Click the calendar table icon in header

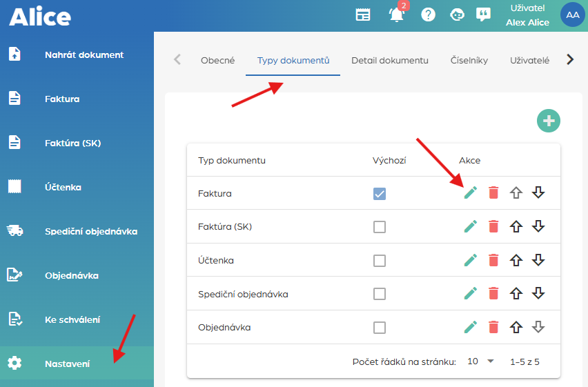pos(363,14)
